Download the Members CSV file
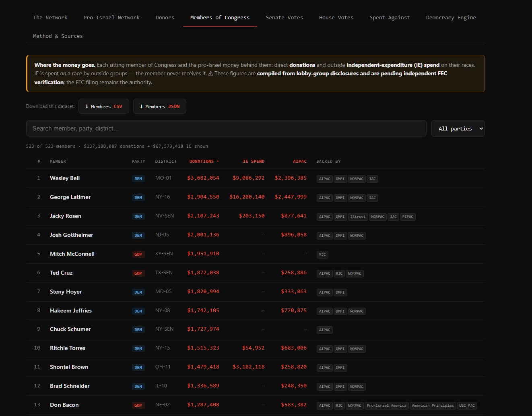This screenshot has height=416, width=532. [x=104, y=106]
